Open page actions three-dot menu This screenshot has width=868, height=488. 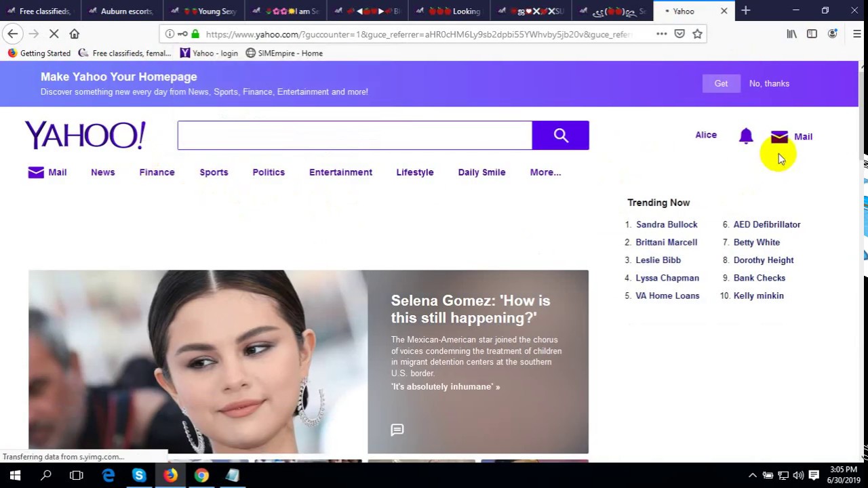661,34
